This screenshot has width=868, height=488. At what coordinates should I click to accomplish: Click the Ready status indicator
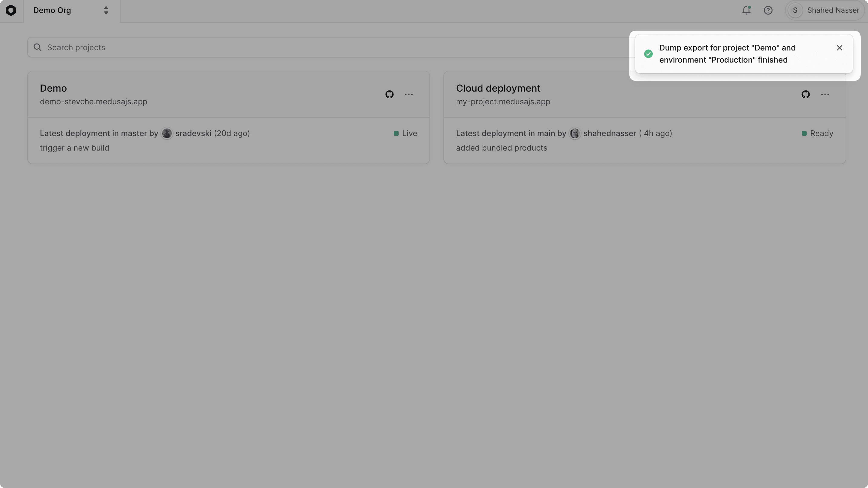pos(817,133)
